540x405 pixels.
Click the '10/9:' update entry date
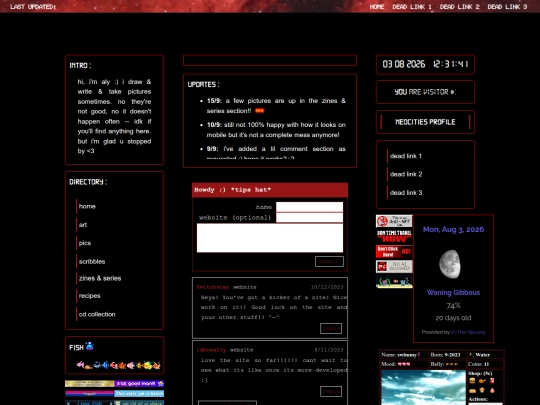tap(214, 125)
